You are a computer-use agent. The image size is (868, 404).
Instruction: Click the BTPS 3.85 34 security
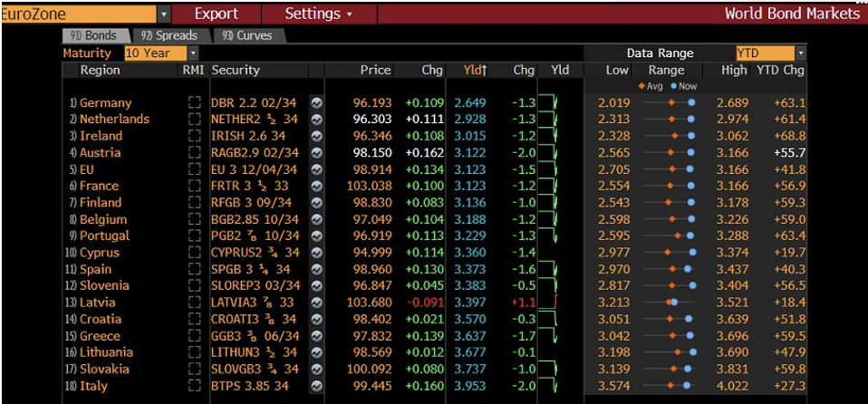(x=250, y=386)
